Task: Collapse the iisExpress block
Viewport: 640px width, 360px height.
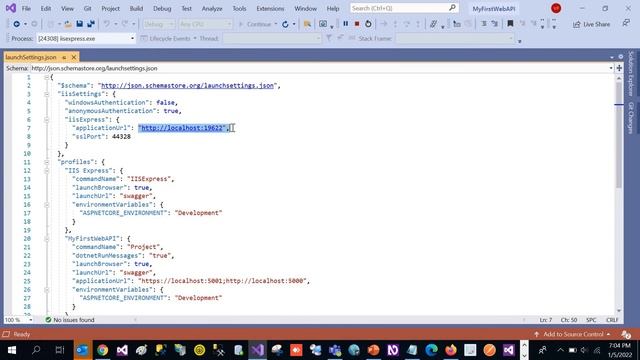Action: 47,120
